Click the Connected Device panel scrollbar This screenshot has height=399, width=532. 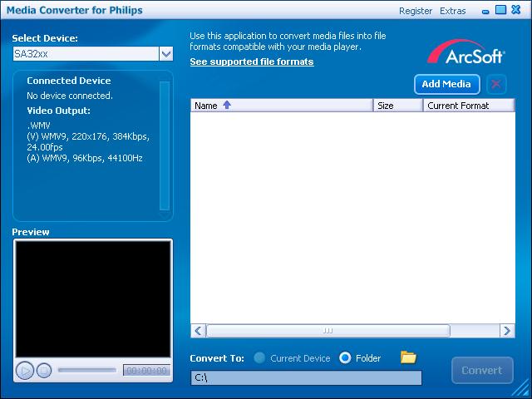point(165,146)
